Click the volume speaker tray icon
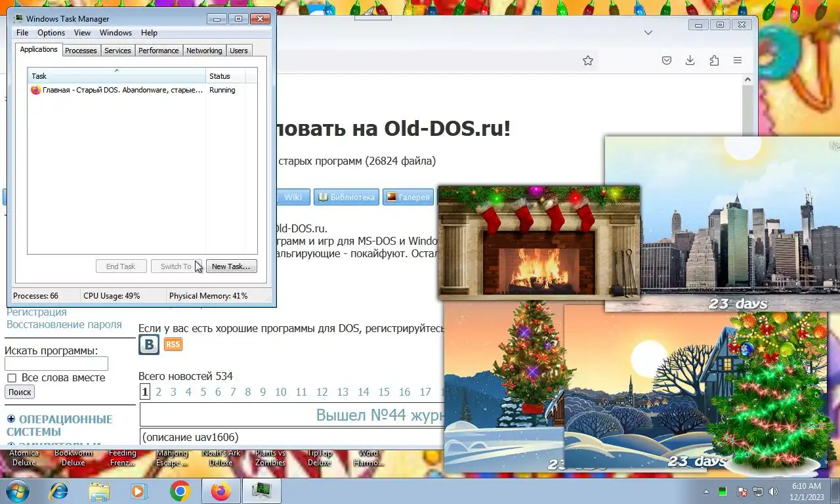 pyautogui.click(x=774, y=491)
